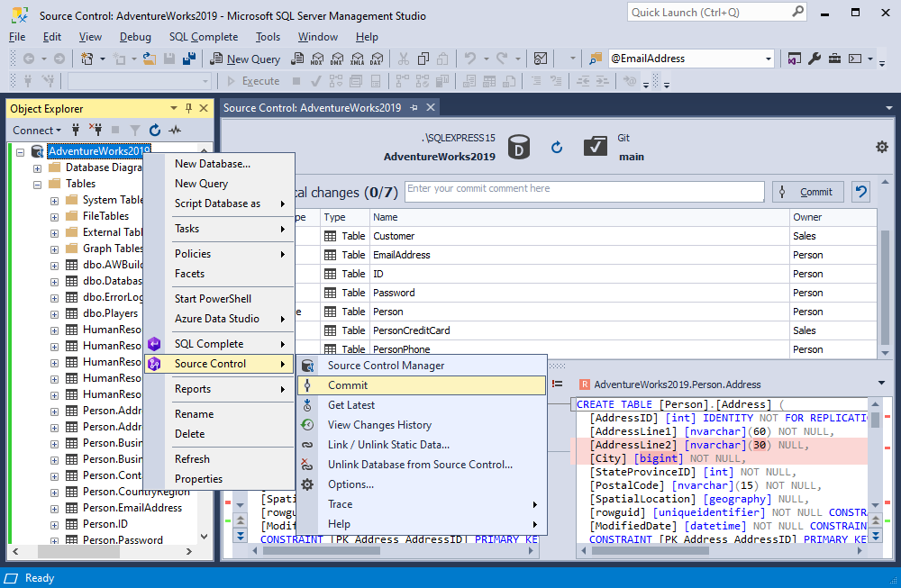Click Options in Source Control submenu
The height and width of the screenshot is (588, 901).
[x=421, y=484]
